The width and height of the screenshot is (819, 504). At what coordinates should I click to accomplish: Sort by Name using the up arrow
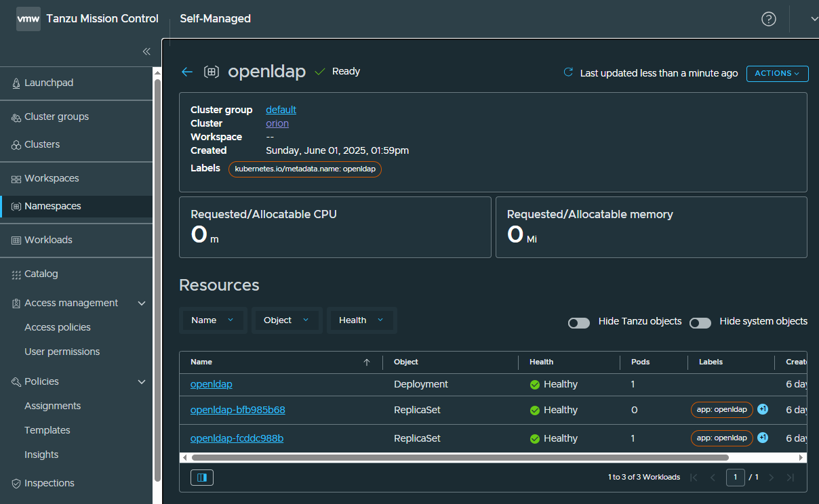coord(367,362)
